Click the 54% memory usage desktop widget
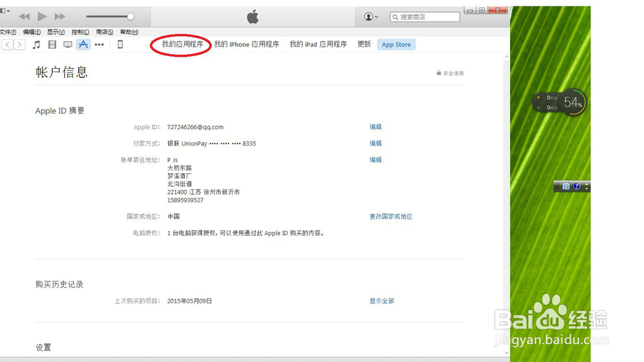The image size is (644, 362). [573, 102]
